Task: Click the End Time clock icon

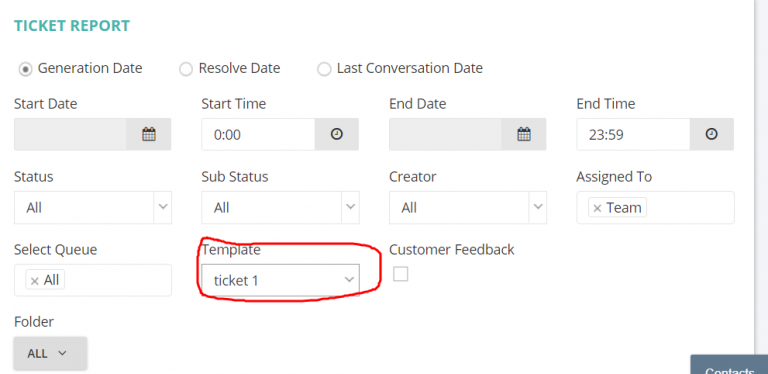Action: (x=712, y=134)
